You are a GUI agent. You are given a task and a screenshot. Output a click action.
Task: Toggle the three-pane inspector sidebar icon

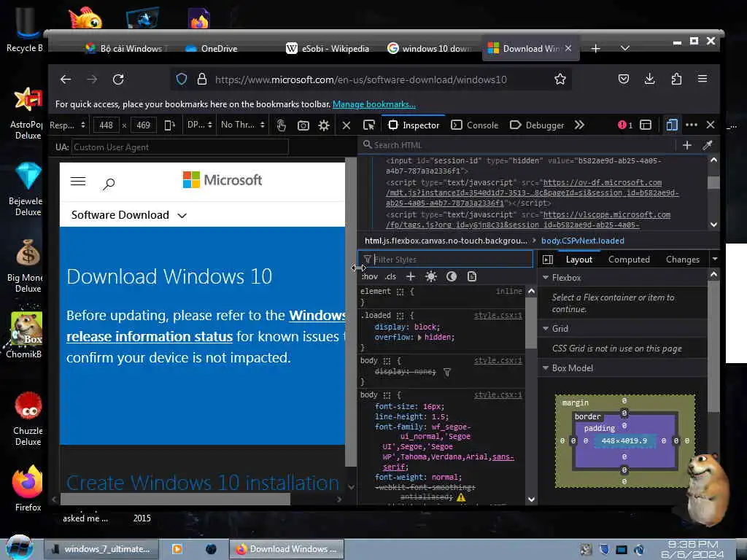pyautogui.click(x=548, y=260)
